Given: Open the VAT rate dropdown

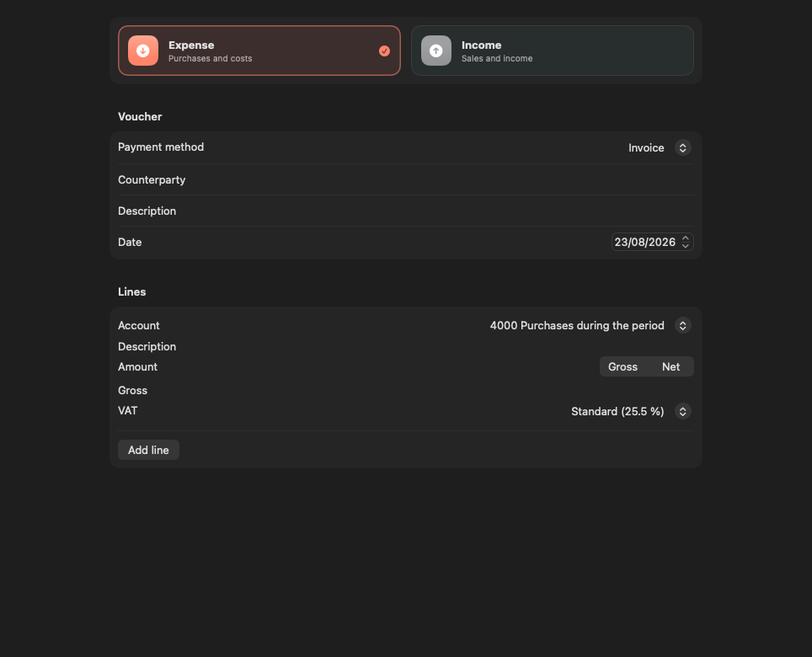Looking at the screenshot, I should point(682,412).
